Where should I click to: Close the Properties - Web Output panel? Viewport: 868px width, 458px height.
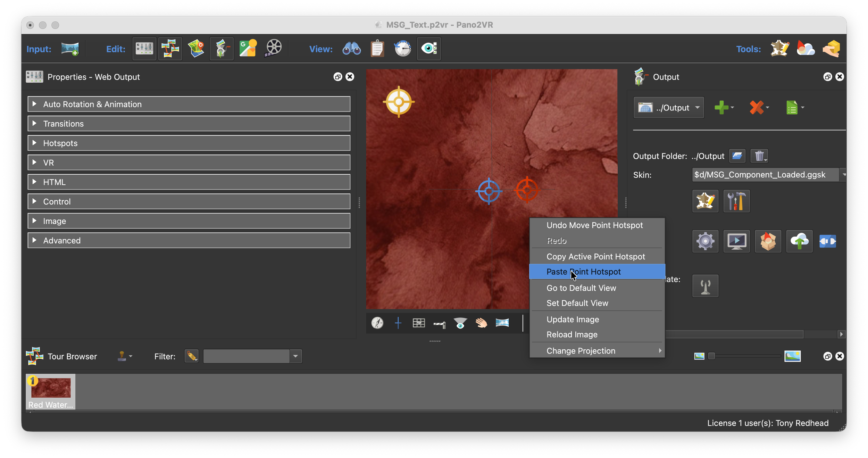click(x=350, y=77)
